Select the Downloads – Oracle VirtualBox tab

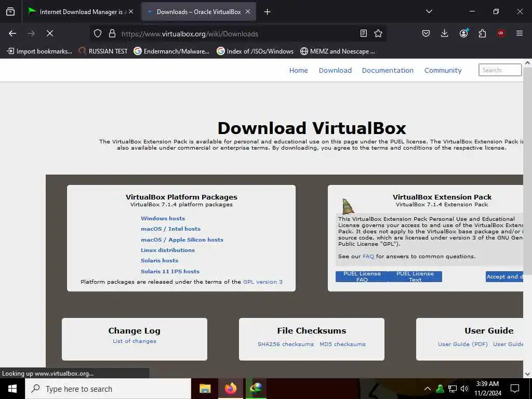[198, 12]
